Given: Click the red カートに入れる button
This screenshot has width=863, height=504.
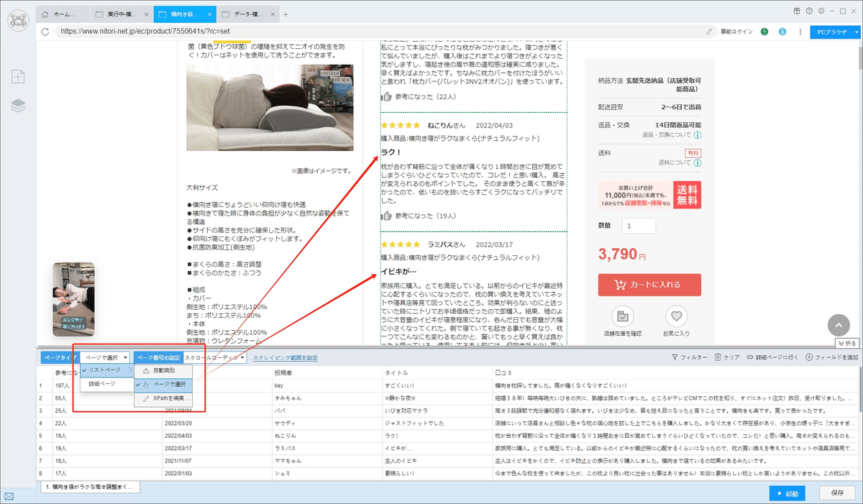Looking at the screenshot, I should (x=649, y=284).
